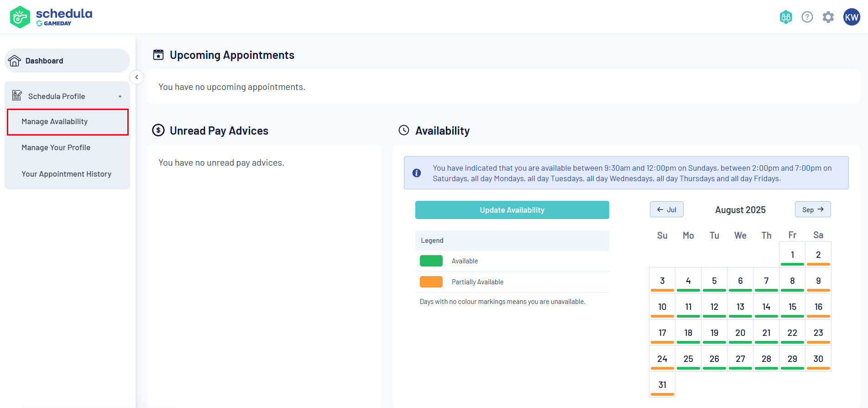Open the help question mark icon

pos(807,17)
